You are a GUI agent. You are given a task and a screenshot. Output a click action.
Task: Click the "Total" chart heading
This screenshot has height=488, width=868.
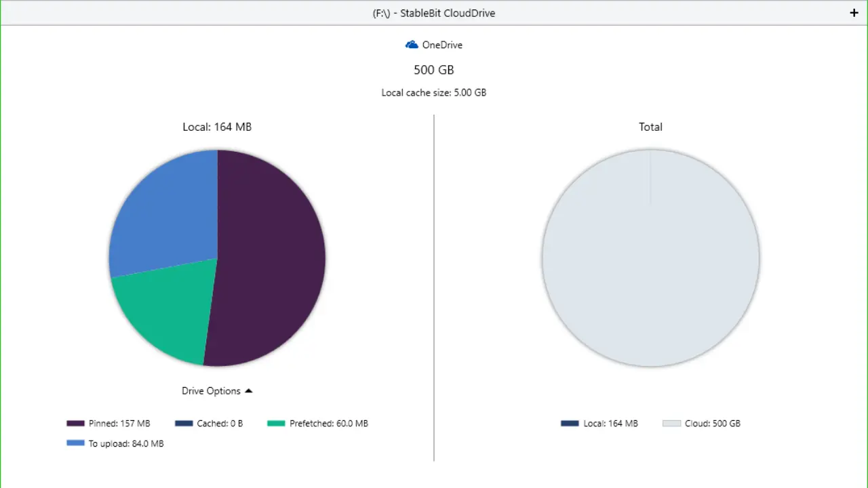[x=650, y=127]
